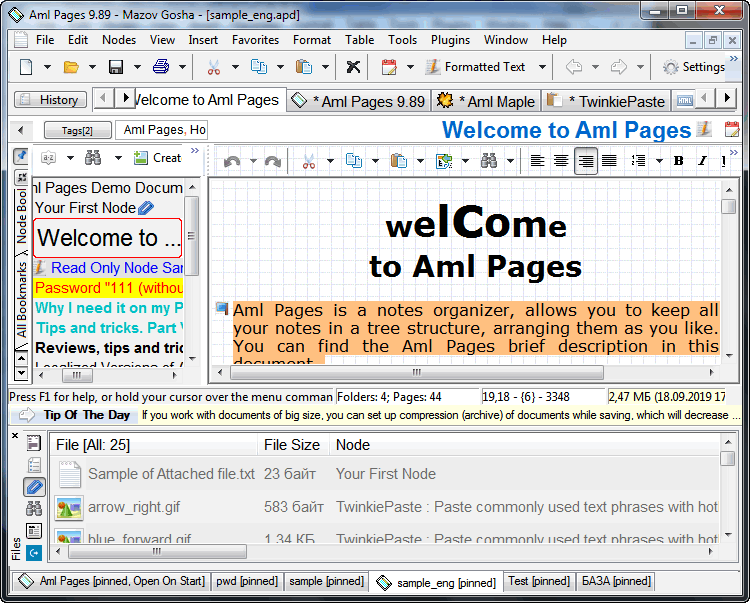
Task: Select arrow_right.gif in the files list
Action: click(134, 507)
